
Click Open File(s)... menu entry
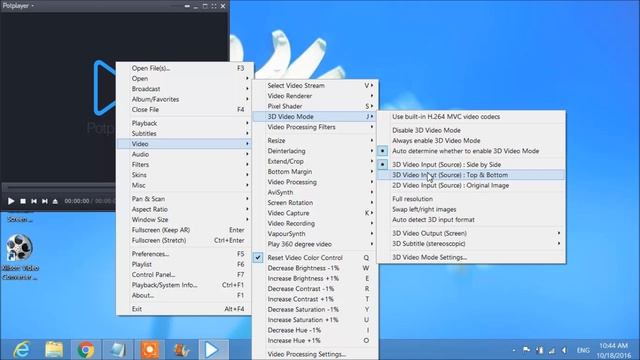coord(185,68)
